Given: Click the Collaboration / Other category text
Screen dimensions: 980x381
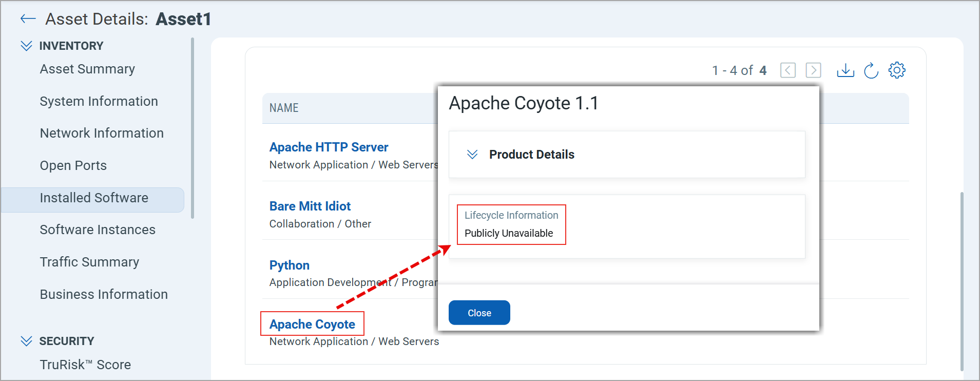Looking at the screenshot, I should pyautogui.click(x=320, y=224).
